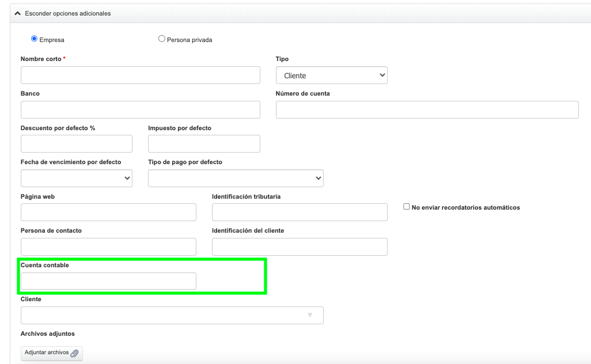
Task: Click the Número de cuenta field
Action: pos(427,109)
